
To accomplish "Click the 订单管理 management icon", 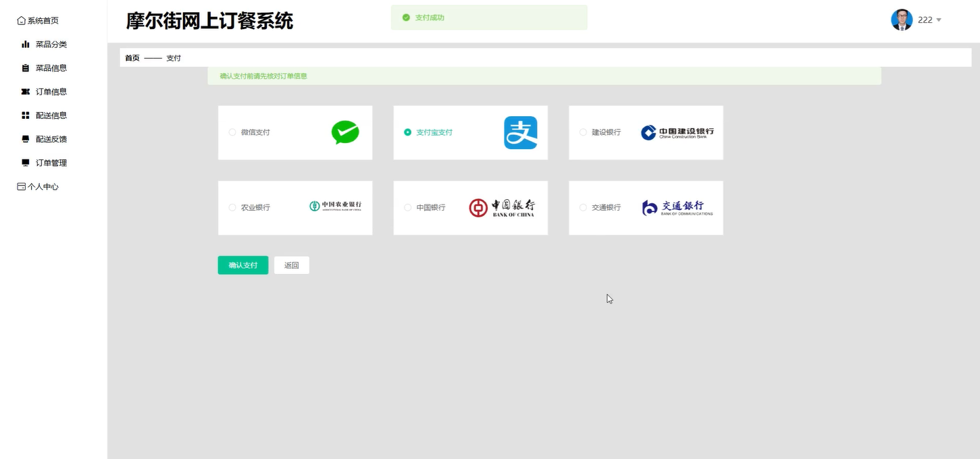I will click(24, 162).
